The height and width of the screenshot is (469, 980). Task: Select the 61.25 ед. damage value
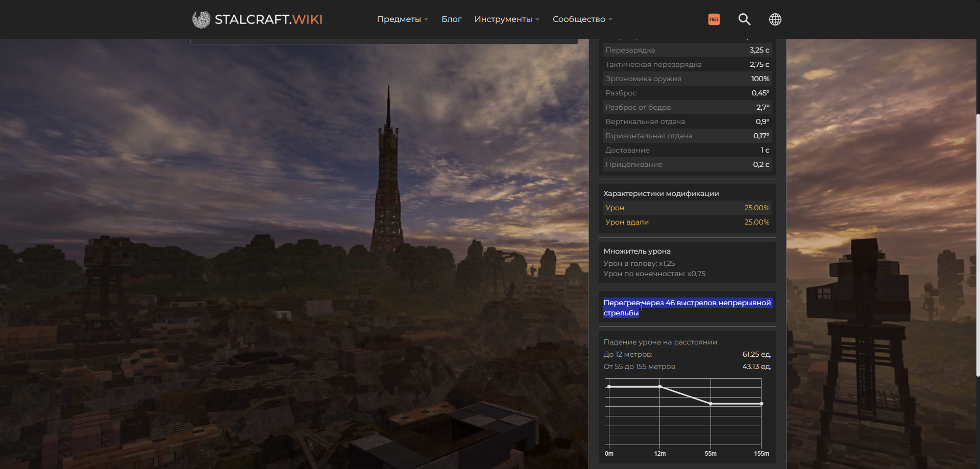[756, 354]
